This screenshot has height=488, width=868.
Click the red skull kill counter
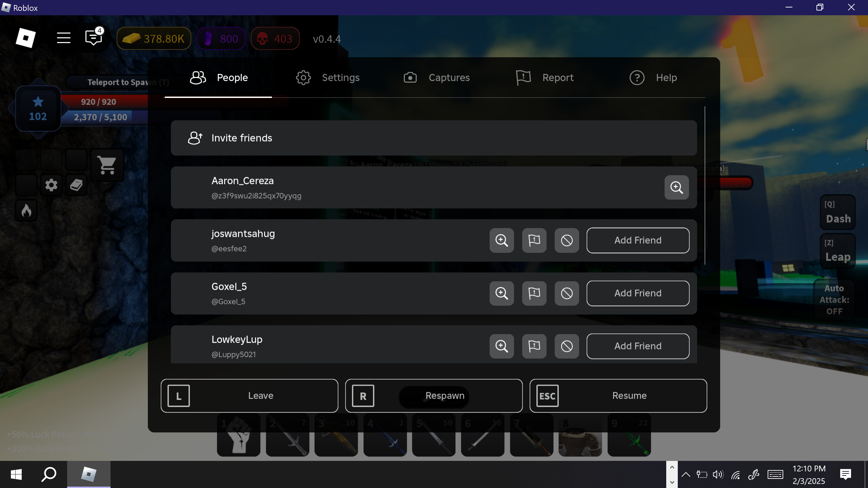tap(275, 39)
